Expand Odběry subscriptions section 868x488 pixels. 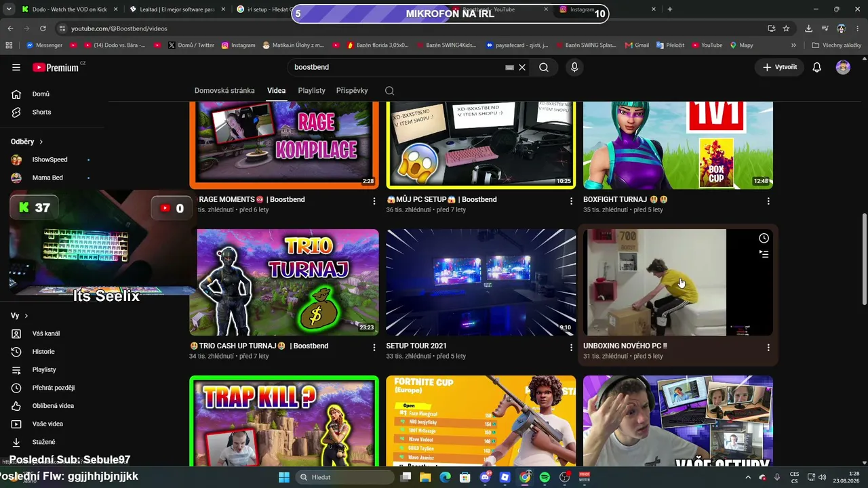click(x=27, y=142)
